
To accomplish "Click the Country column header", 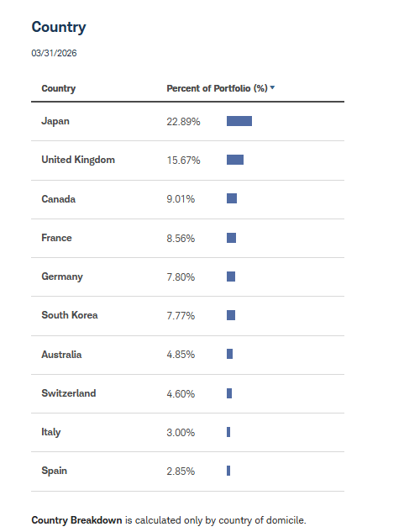I will (x=58, y=88).
